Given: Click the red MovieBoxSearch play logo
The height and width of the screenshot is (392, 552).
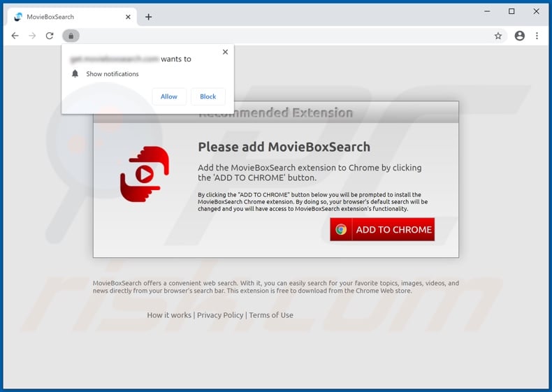Looking at the screenshot, I should (x=145, y=174).
